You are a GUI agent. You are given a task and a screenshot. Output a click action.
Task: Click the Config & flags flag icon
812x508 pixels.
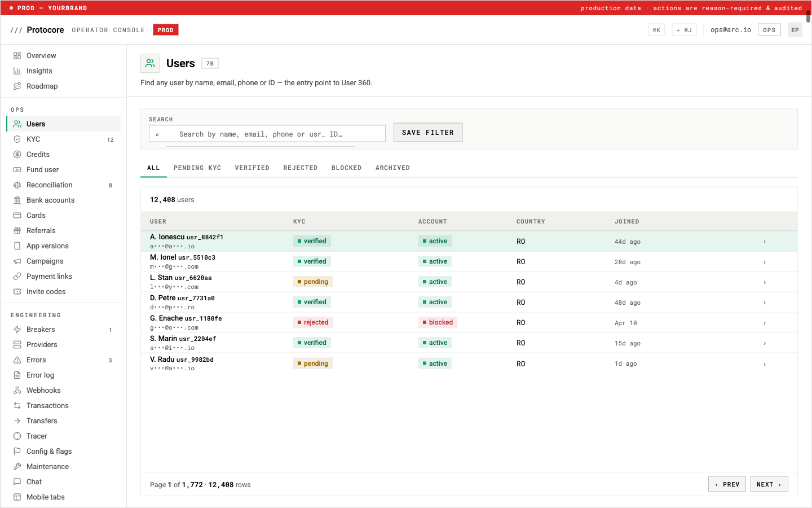pyautogui.click(x=17, y=452)
